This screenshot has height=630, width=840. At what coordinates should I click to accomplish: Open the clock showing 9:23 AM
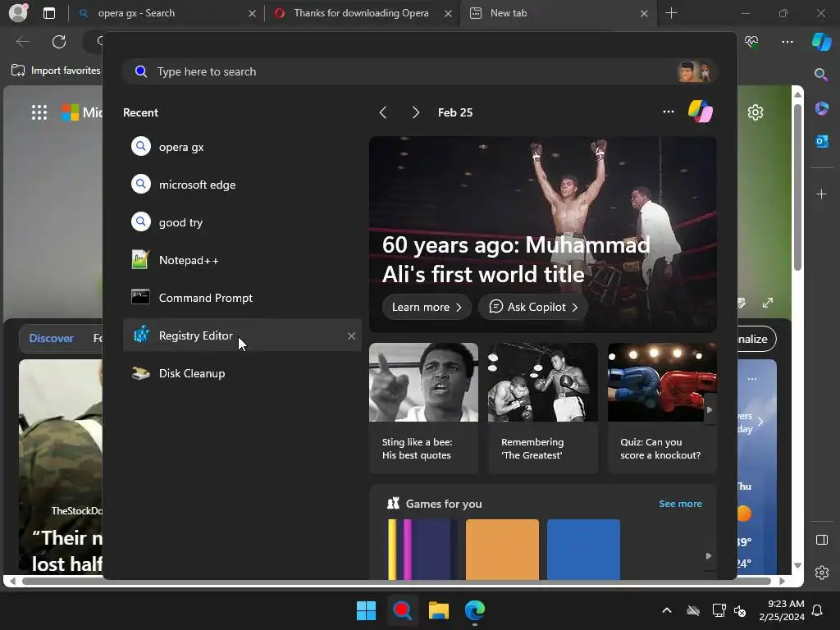(x=782, y=610)
